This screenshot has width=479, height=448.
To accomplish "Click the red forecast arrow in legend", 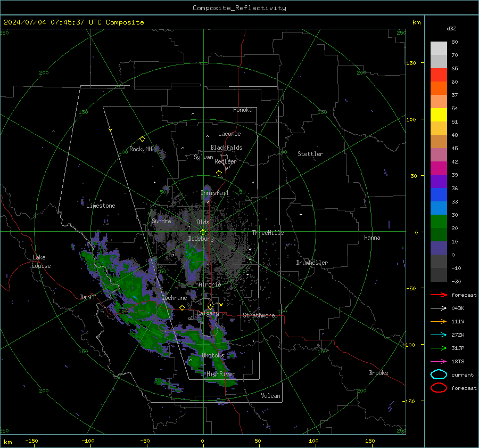I will [x=439, y=295].
